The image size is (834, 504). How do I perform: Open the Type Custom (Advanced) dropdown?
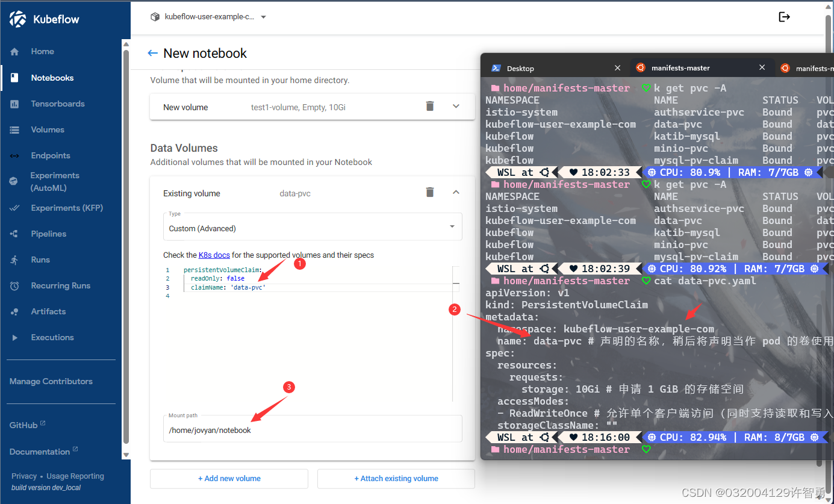point(313,227)
